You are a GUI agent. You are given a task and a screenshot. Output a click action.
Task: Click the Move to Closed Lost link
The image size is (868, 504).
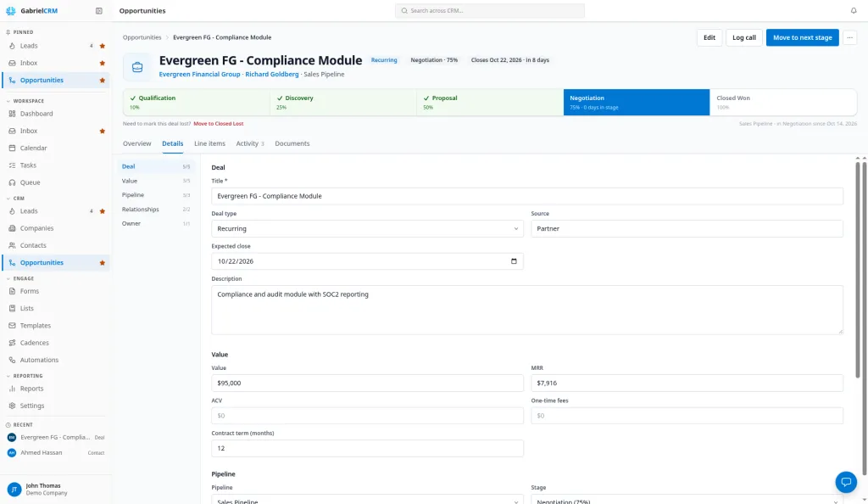[x=218, y=124]
